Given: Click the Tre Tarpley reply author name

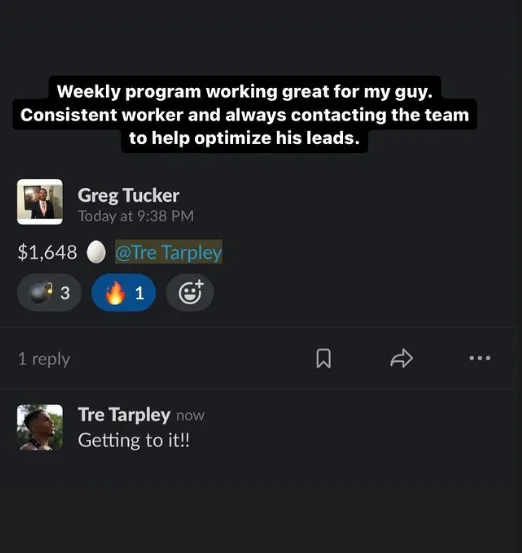Looking at the screenshot, I should tap(124, 414).
